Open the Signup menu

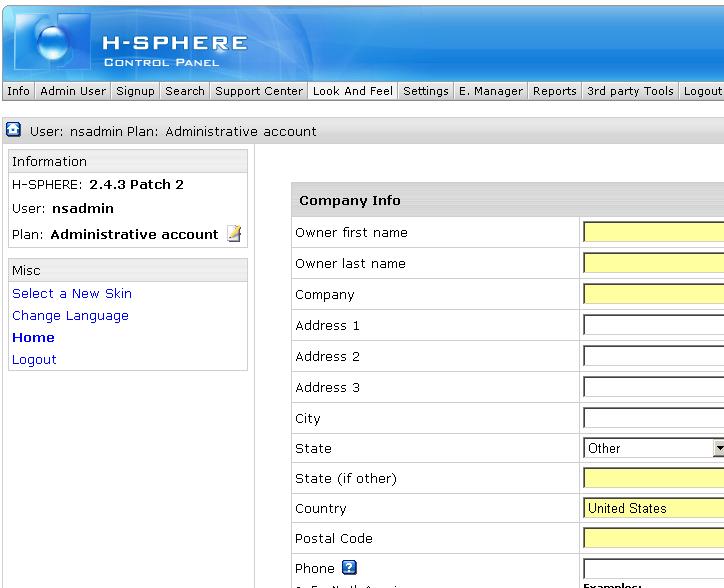point(135,91)
